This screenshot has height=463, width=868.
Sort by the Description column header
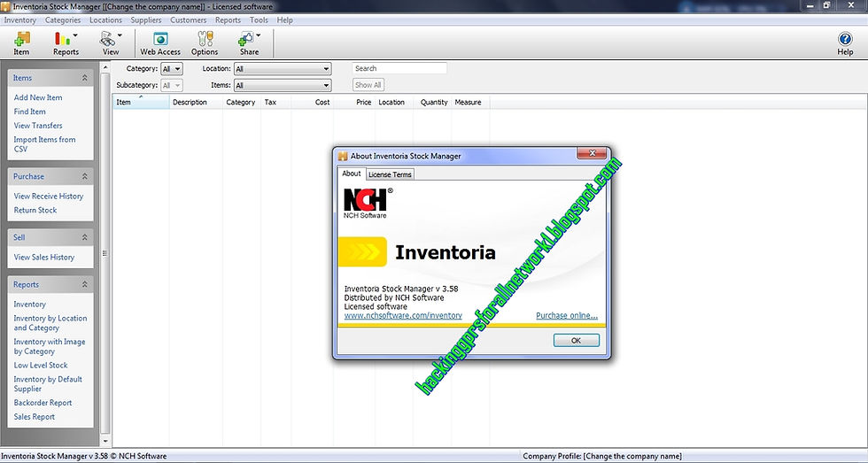click(196, 103)
